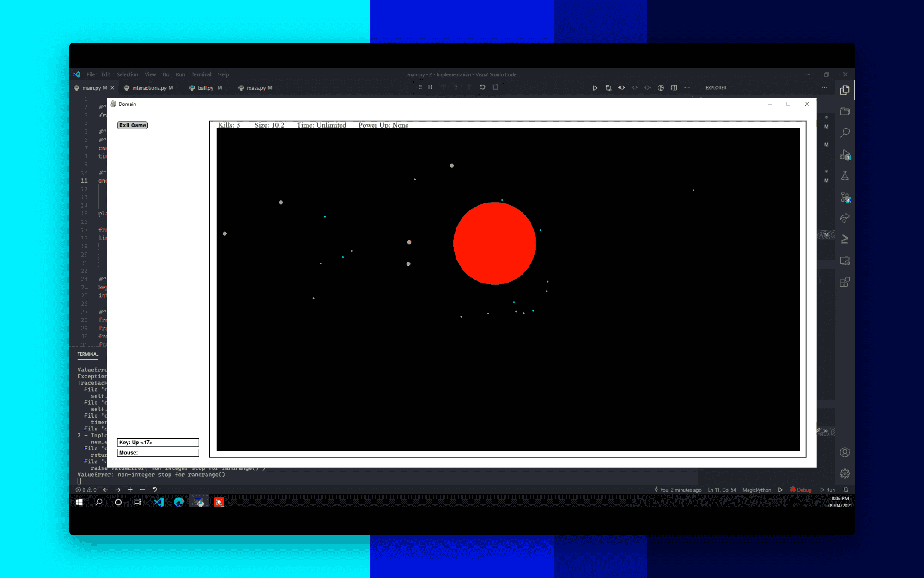924x578 pixels.
Task: Open the Go menu
Action: pos(166,74)
